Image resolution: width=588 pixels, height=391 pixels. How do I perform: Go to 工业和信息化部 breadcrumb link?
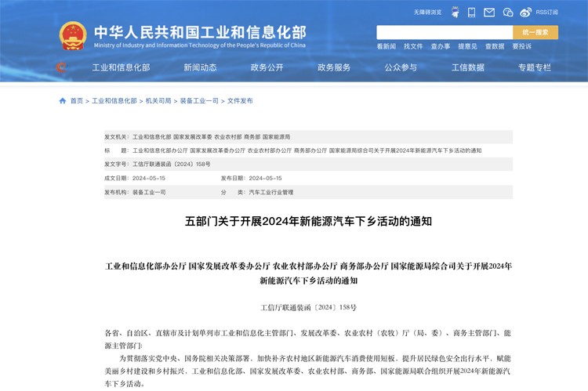[114, 101]
